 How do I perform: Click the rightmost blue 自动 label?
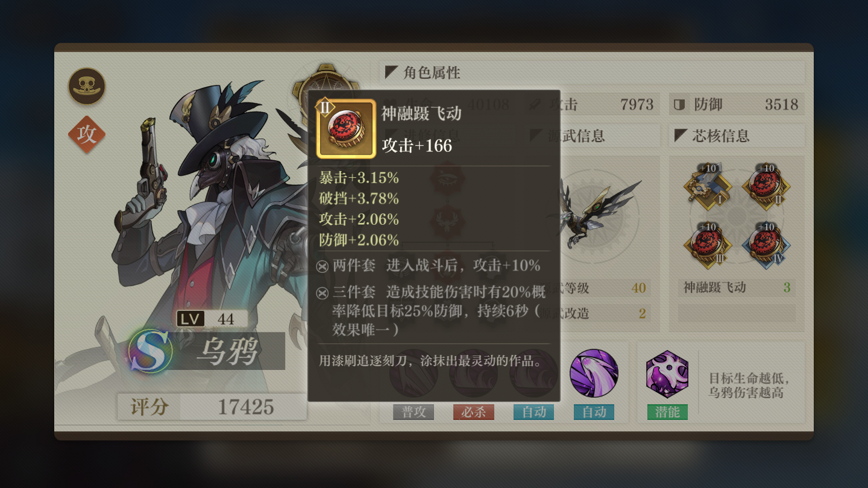(594, 412)
